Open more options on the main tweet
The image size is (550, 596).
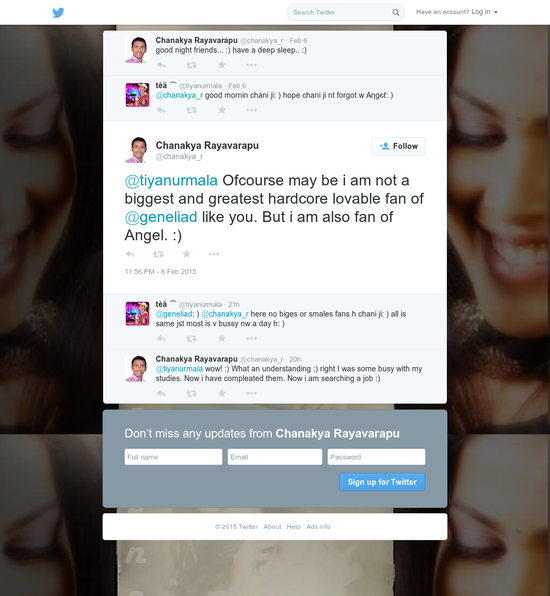214,254
